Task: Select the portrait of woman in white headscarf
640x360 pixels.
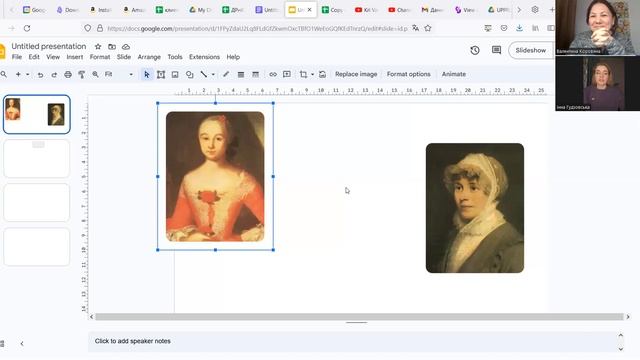Action: (475, 208)
